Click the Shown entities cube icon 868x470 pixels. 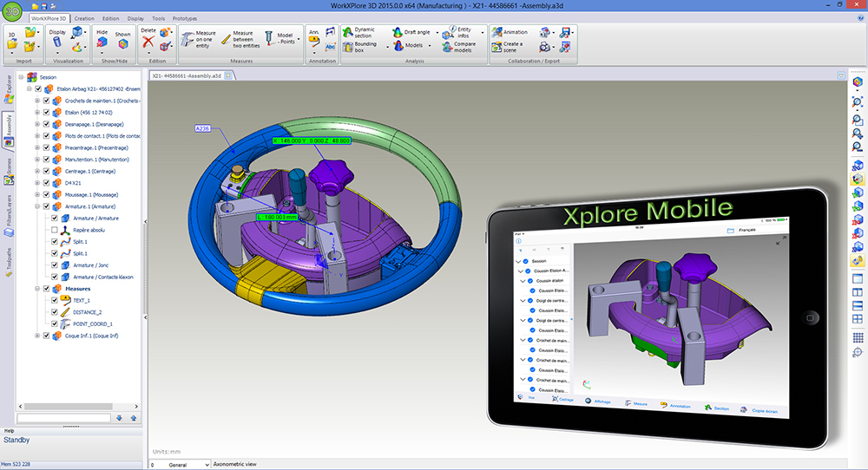(x=123, y=44)
